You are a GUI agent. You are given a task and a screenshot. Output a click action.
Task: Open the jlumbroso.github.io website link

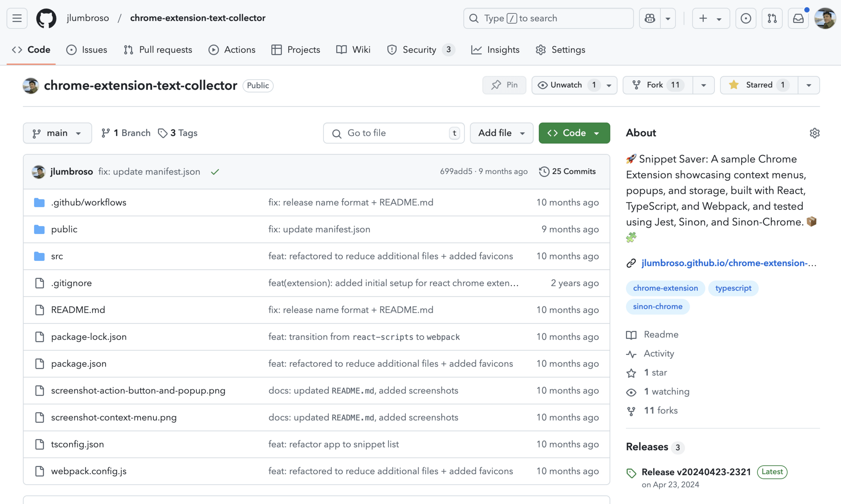point(729,263)
